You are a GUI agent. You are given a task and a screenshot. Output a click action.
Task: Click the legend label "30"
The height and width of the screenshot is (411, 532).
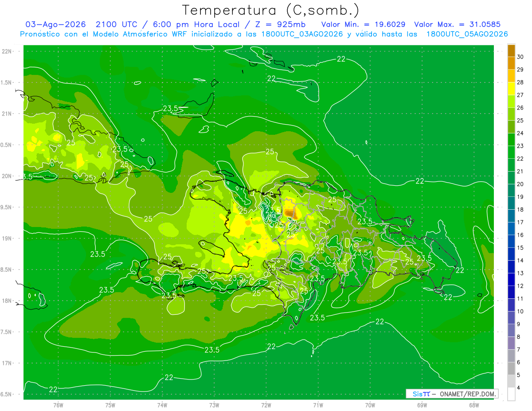coord(520,57)
